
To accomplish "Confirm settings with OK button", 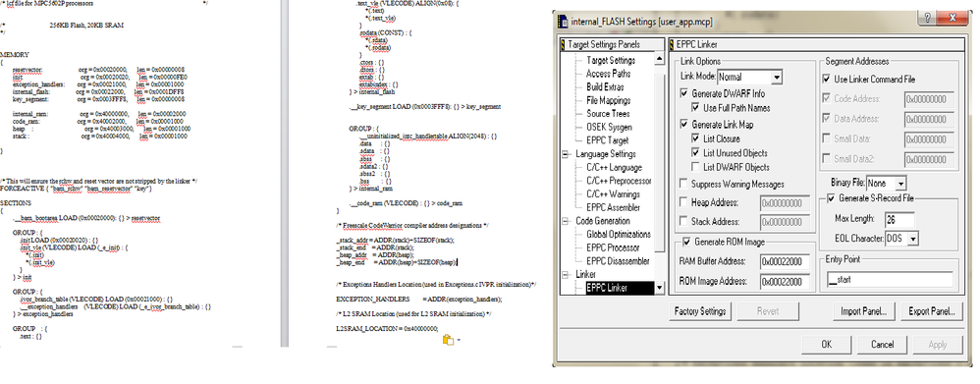I will (x=826, y=344).
